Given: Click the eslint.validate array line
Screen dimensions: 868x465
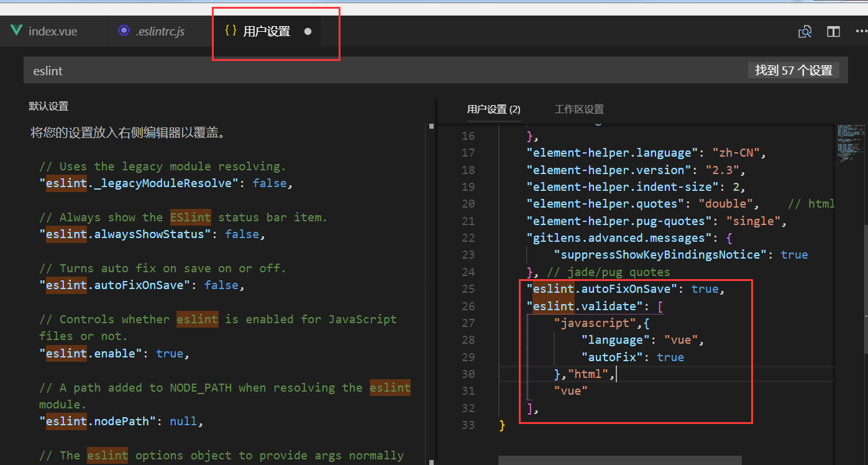Looking at the screenshot, I should pos(595,306).
